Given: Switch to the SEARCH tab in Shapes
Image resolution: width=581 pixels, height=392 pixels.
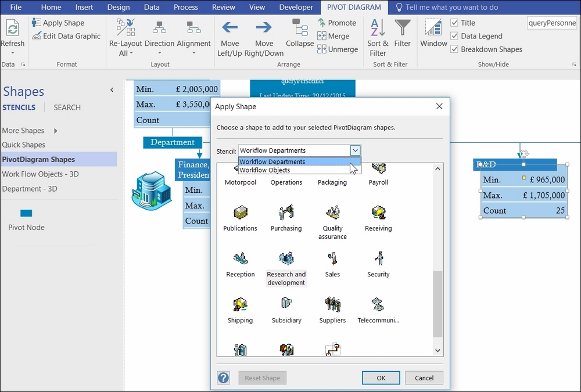Looking at the screenshot, I should tap(67, 107).
